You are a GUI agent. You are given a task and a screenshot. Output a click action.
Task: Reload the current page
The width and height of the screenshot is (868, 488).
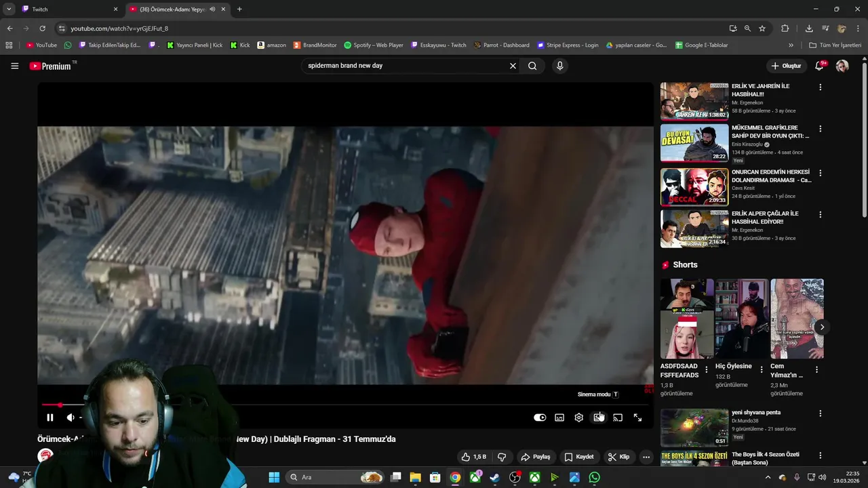[x=42, y=28]
